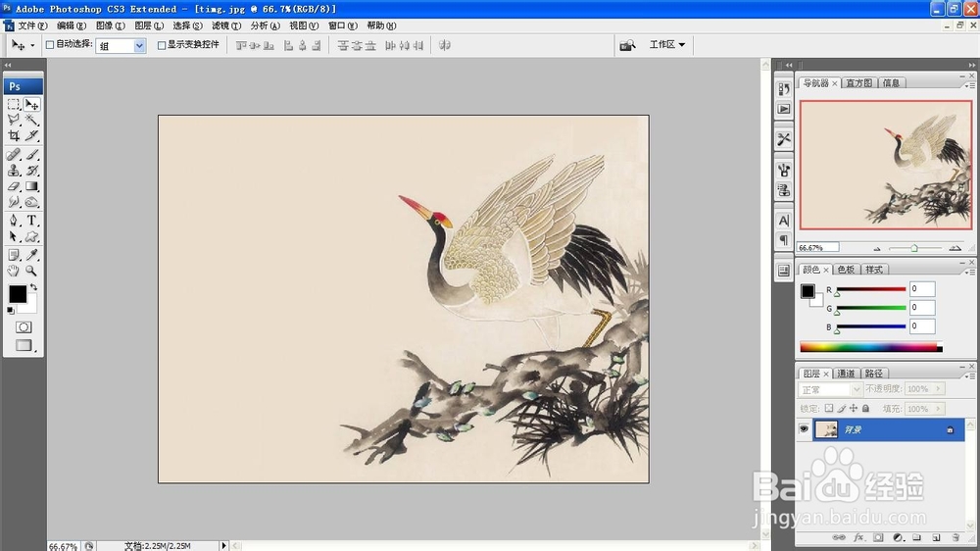Viewport: 980px width, 551px height.
Task: Create a new layer button
Action: coord(936,537)
